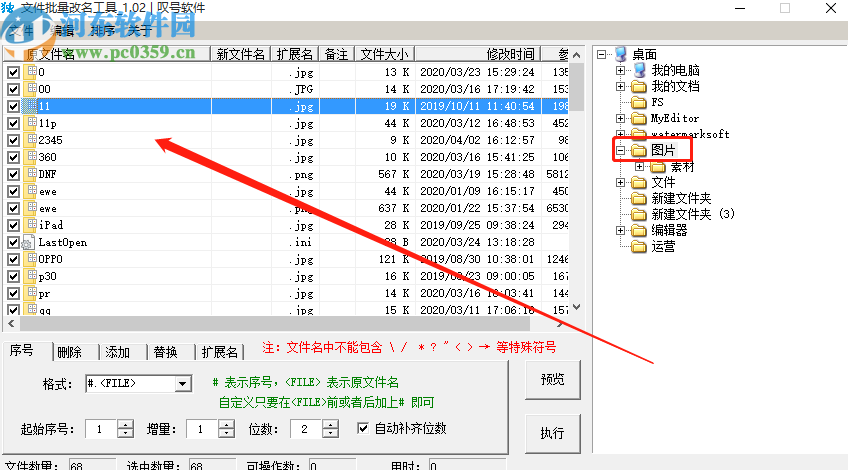Sort by the 文件大小 column header
The image size is (848, 470).
(385, 54)
